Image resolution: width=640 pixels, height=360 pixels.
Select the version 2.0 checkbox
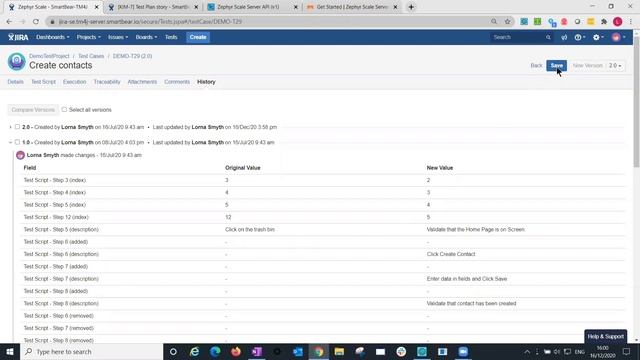(x=17, y=127)
